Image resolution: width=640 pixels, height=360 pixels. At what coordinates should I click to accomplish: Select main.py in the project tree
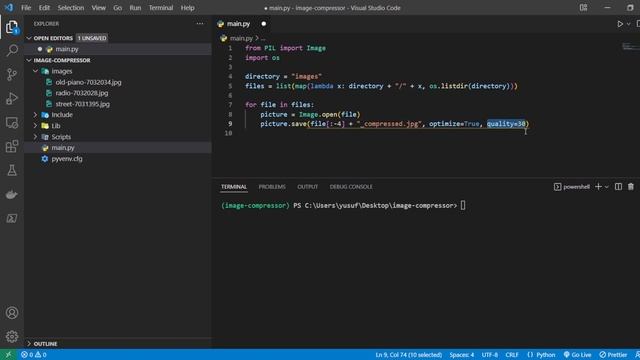click(x=63, y=148)
